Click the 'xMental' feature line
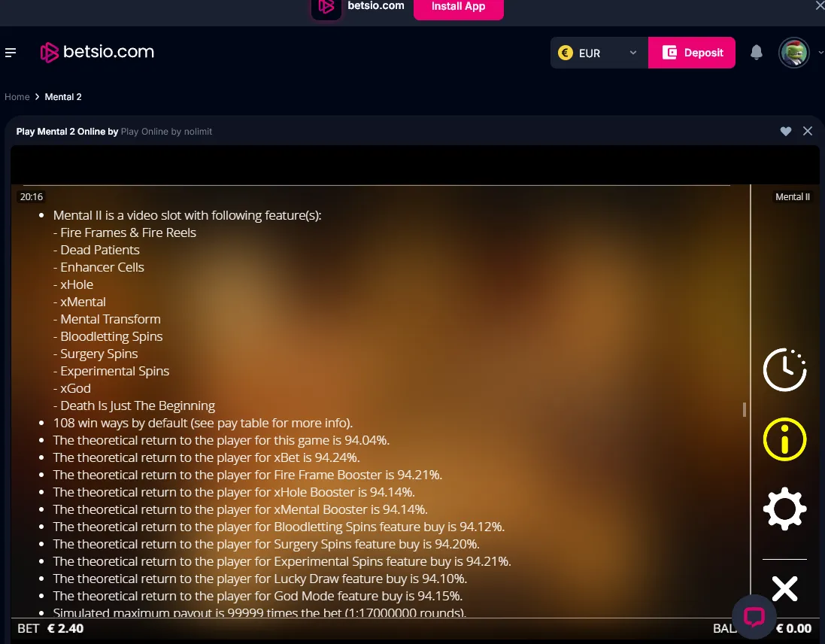 click(80, 302)
